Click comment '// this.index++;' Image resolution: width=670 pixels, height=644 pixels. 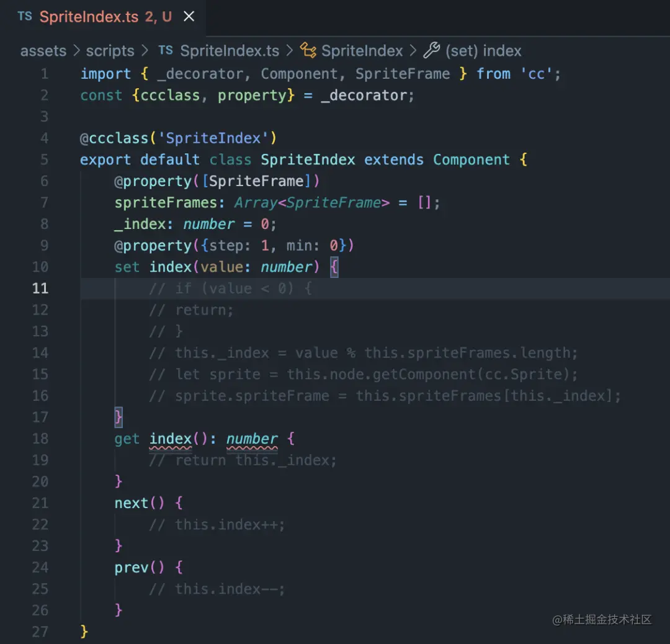[217, 525]
